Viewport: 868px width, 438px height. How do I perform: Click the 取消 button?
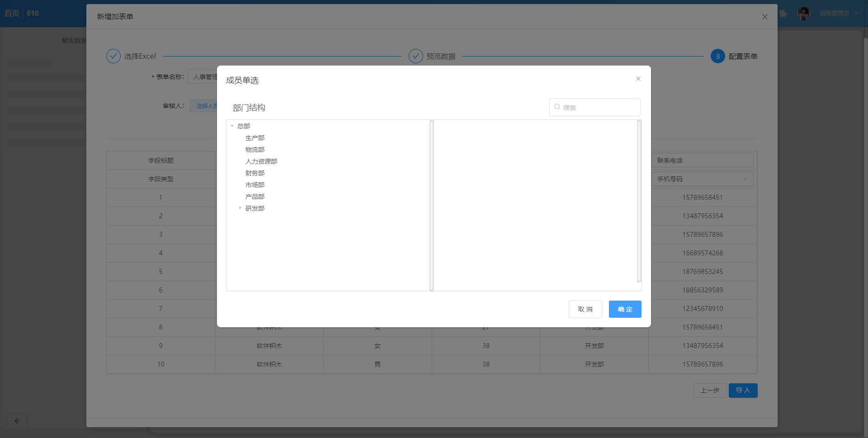(585, 309)
